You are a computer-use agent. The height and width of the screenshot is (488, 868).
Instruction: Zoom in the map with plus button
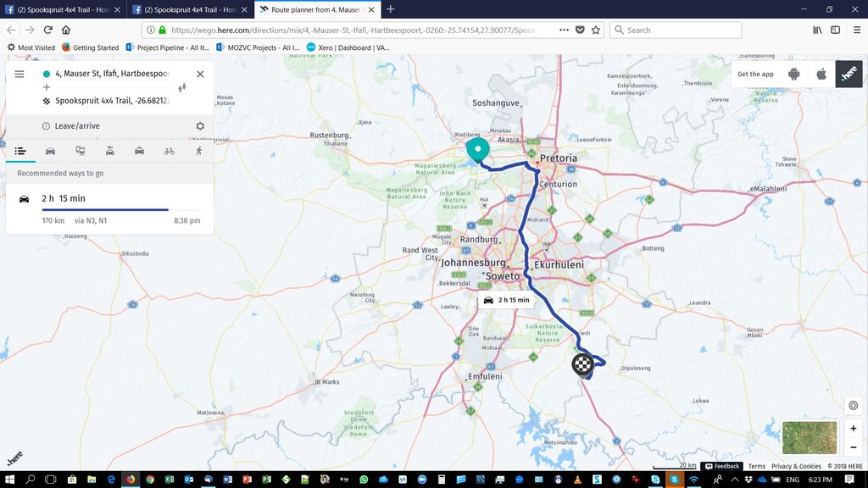[853, 428]
